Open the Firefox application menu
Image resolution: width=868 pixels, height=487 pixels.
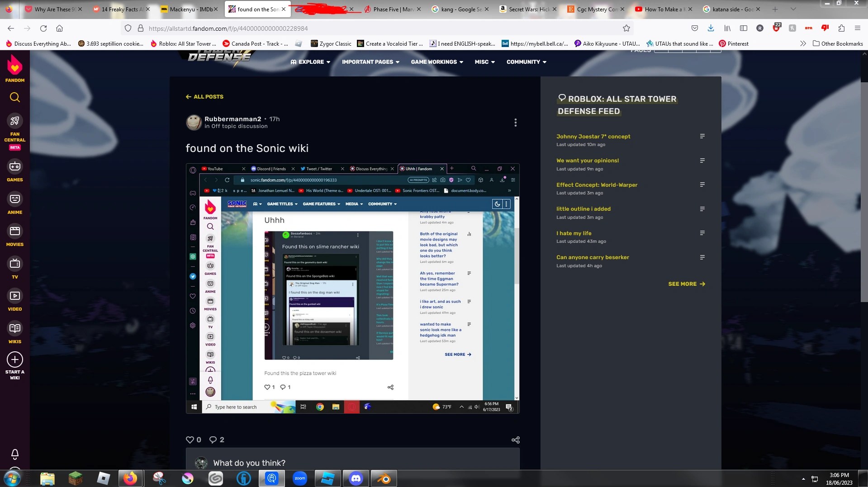pyautogui.click(x=857, y=28)
